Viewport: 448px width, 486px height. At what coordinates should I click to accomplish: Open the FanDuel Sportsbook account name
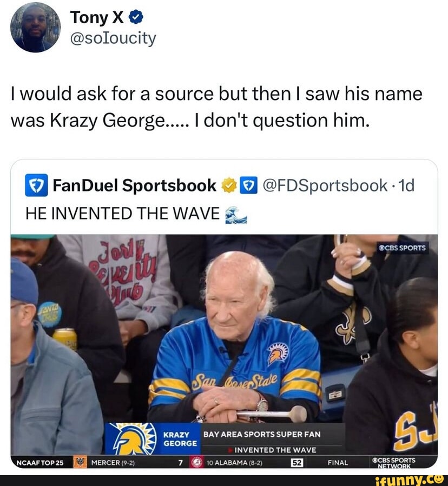(134, 185)
